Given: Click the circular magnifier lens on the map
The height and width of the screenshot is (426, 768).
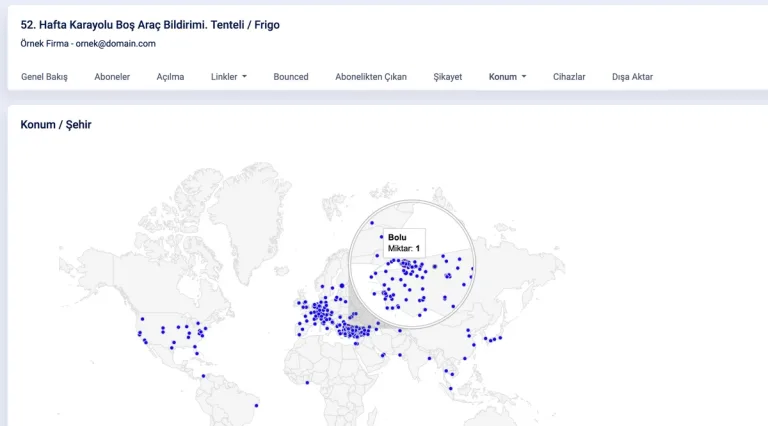Looking at the screenshot, I should pyautogui.click(x=411, y=290).
